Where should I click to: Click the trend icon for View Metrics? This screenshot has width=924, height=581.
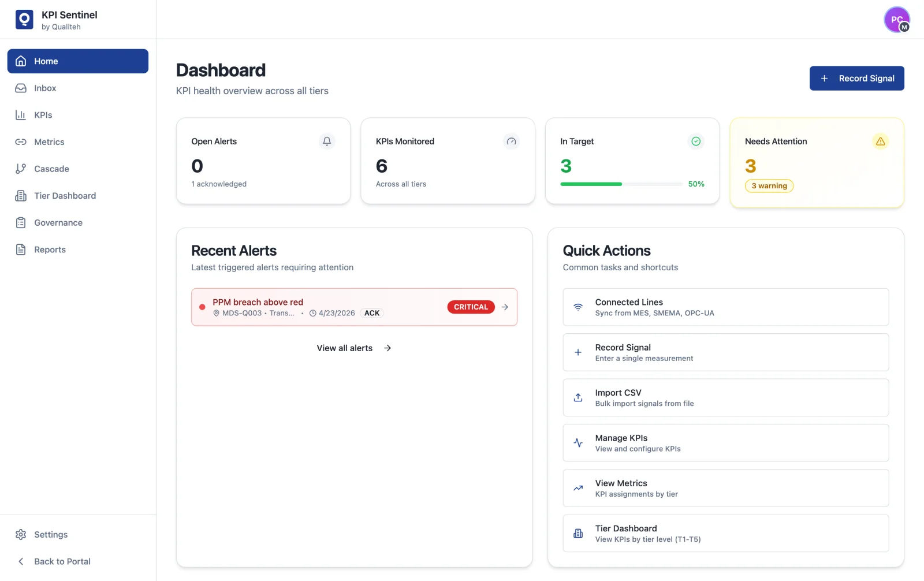tap(578, 488)
